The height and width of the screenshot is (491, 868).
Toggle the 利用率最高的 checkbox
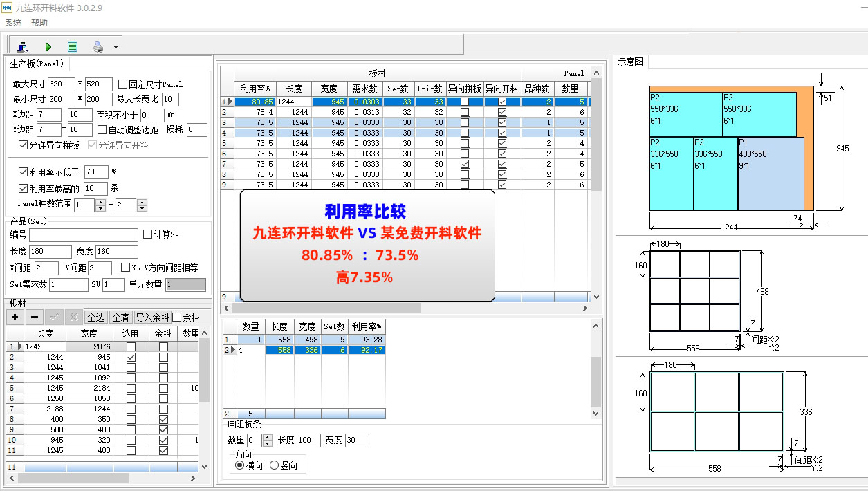pyautogui.click(x=24, y=188)
